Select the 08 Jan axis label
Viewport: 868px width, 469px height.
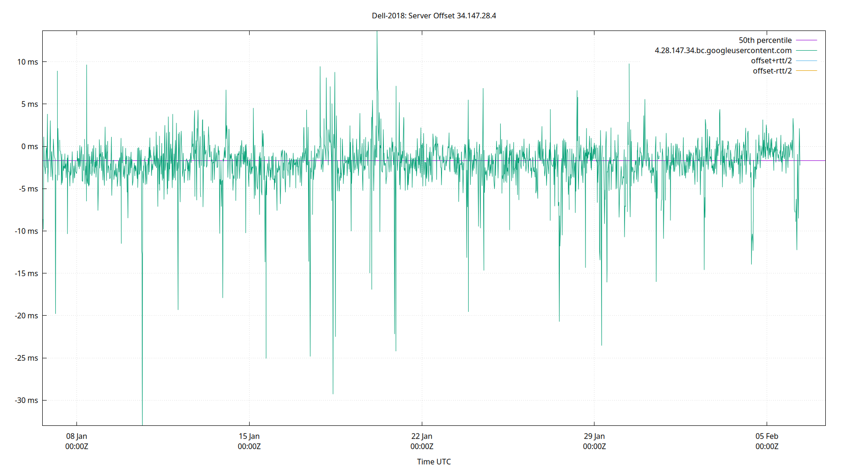tap(76, 436)
